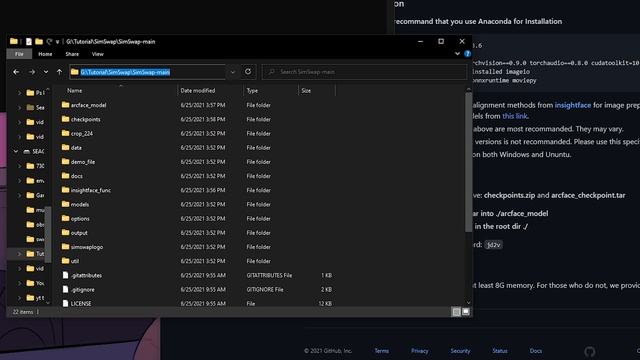640x360 pixels.
Task: Select the docs folder icon
Action: click(65, 176)
